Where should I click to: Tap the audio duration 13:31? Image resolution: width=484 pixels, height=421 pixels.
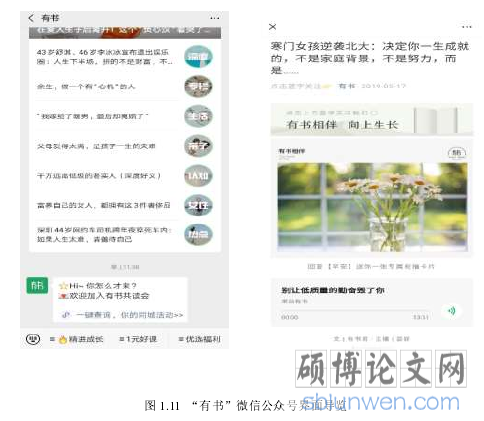(421, 317)
